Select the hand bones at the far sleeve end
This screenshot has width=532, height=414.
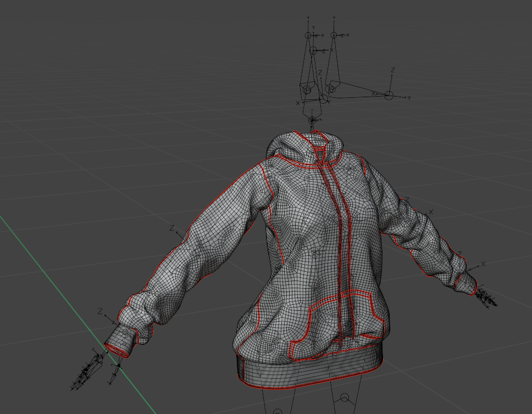point(486,298)
